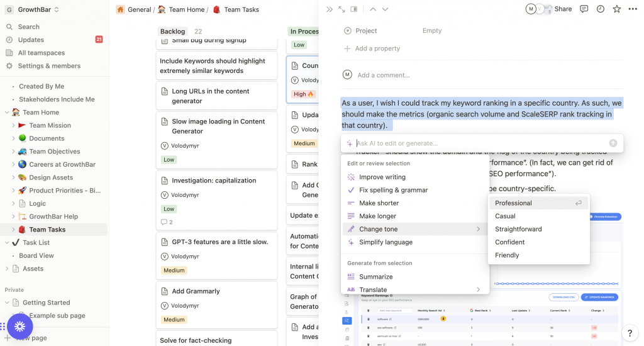Open Example sub page
Screen dimensions: 644x346
click(x=57, y=316)
